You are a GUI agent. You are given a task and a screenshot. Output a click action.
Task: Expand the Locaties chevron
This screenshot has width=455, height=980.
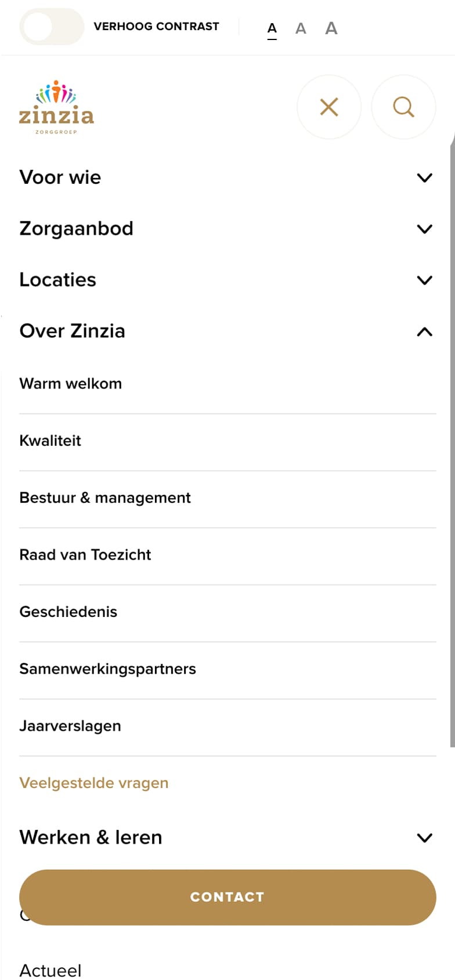tap(425, 280)
